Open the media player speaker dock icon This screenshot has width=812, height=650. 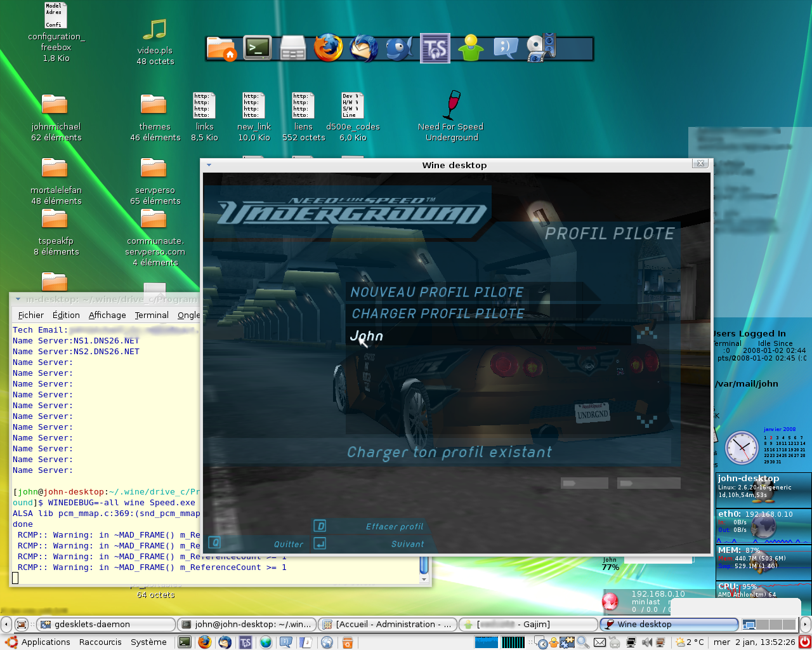[541, 48]
